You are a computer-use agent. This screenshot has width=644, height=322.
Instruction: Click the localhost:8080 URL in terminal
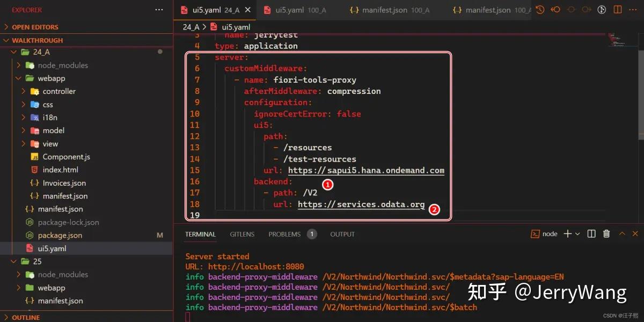[x=256, y=266]
